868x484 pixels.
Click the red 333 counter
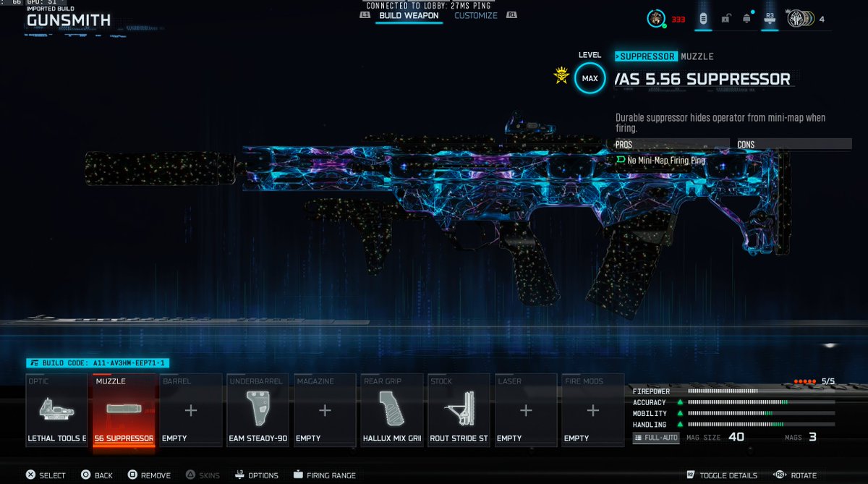[678, 20]
